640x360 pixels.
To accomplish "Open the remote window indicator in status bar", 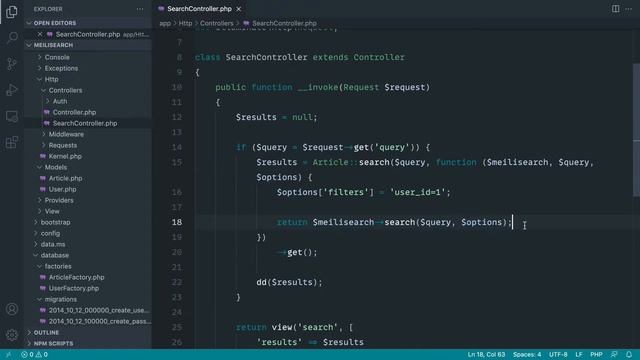I will [x=9, y=355].
